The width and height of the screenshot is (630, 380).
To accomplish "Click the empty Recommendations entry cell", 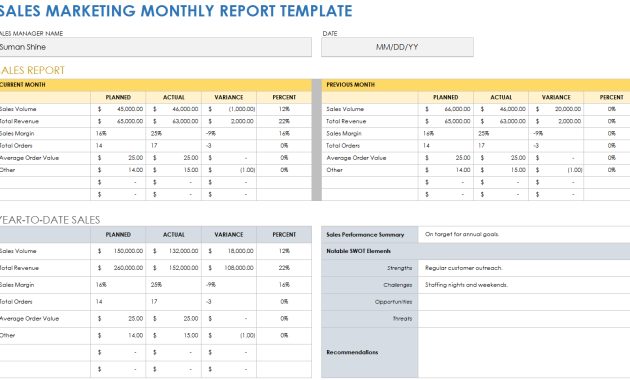I will [x=524, y=353].
